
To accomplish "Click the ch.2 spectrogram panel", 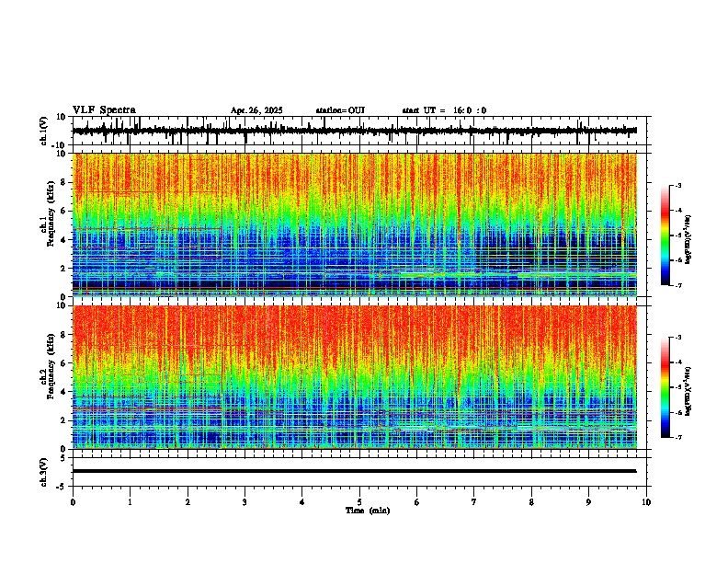I will [355, 377].
